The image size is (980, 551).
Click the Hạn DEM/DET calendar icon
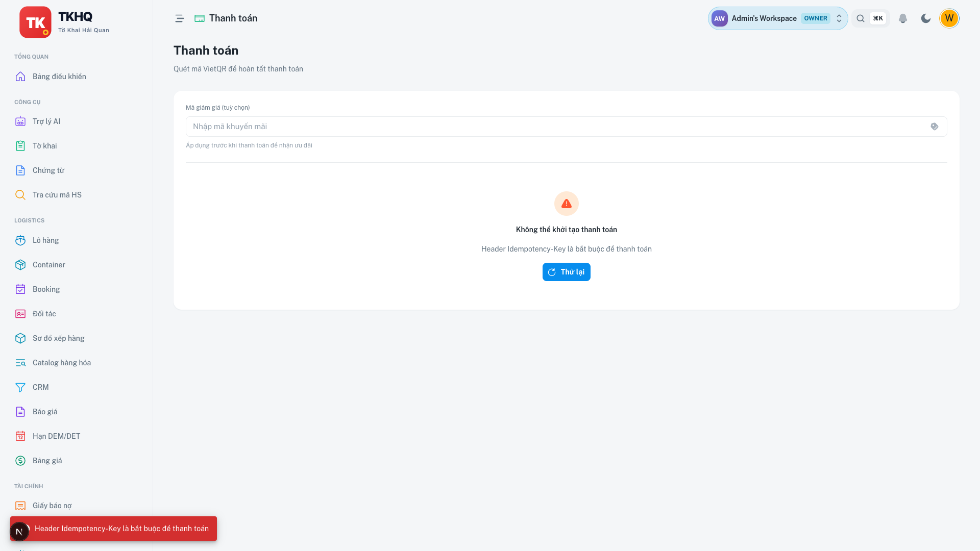tap(20, 436)
